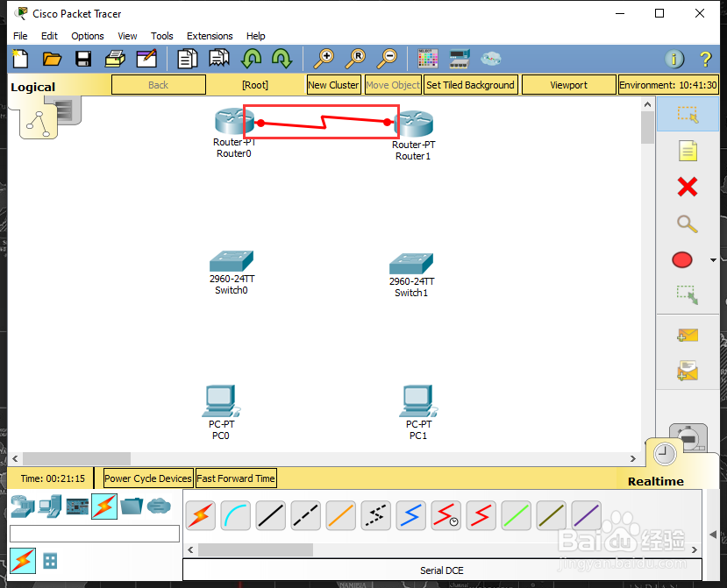Pick the dashed copper cross-over cable
727x588 pixels.
click(x=305, y=515)
